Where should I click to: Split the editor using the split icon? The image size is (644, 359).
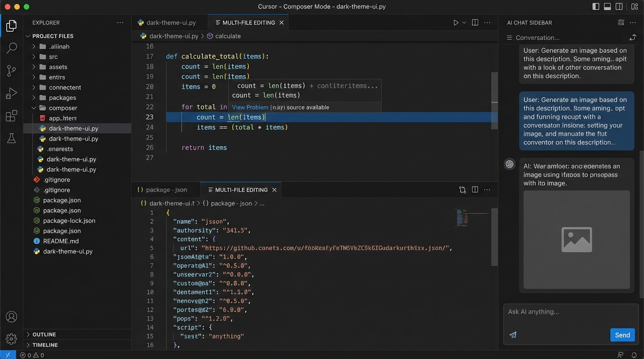[x=475, y=22]
